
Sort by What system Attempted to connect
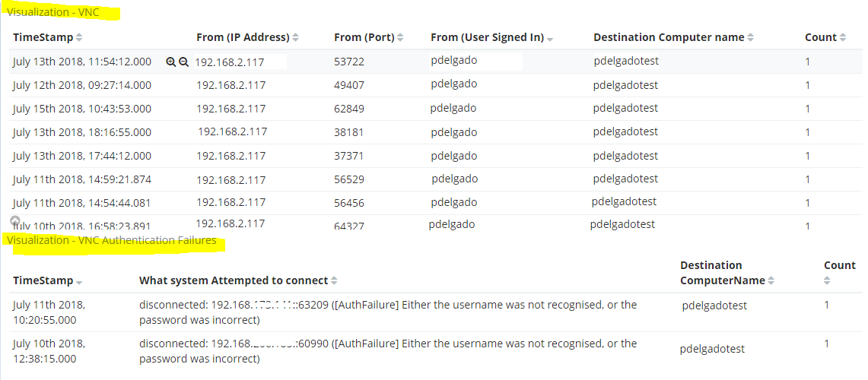334,281
